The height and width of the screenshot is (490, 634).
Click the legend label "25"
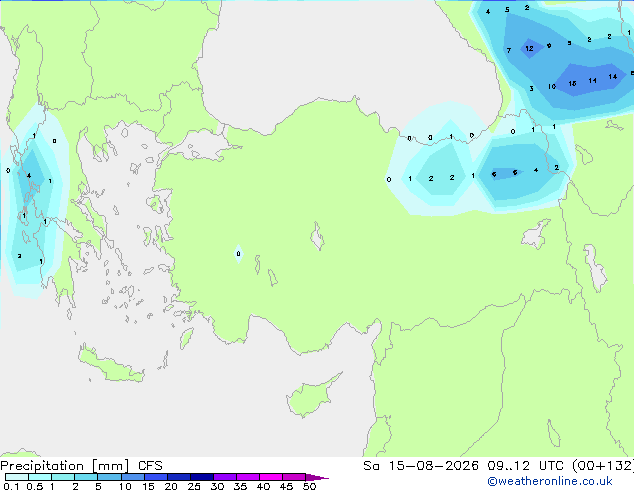pyautogui.click(x=194, y=486)
